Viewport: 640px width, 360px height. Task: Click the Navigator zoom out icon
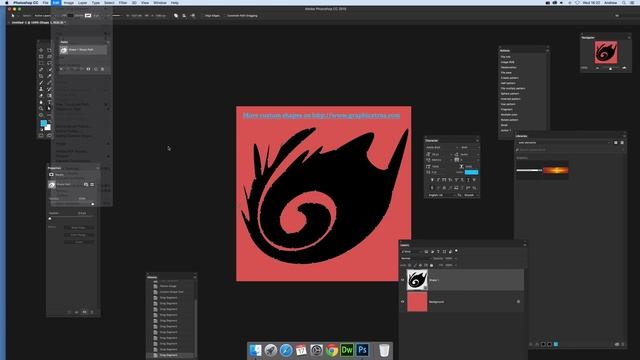(x=598, y=68)
